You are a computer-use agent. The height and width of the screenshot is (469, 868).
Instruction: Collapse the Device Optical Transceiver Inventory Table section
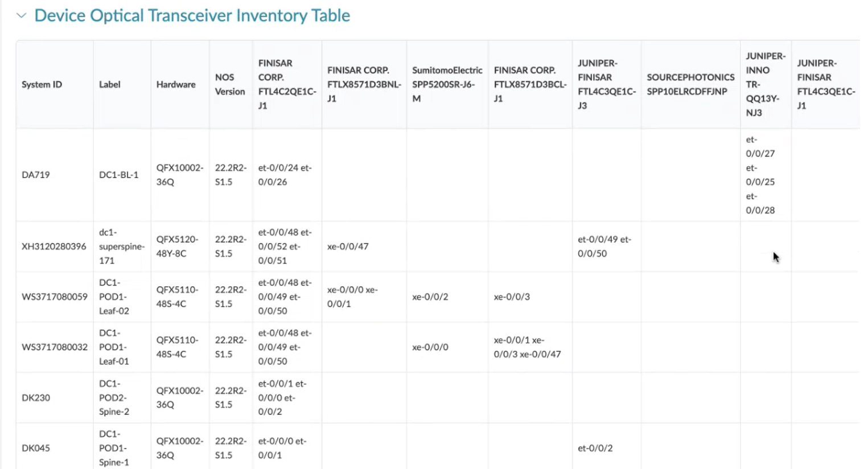click(21, 15)
